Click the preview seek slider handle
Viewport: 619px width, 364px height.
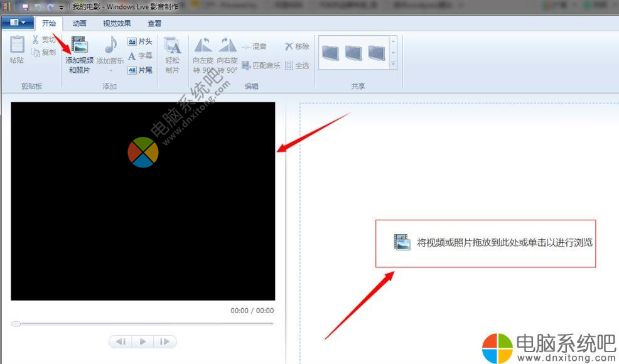point(16,324)
